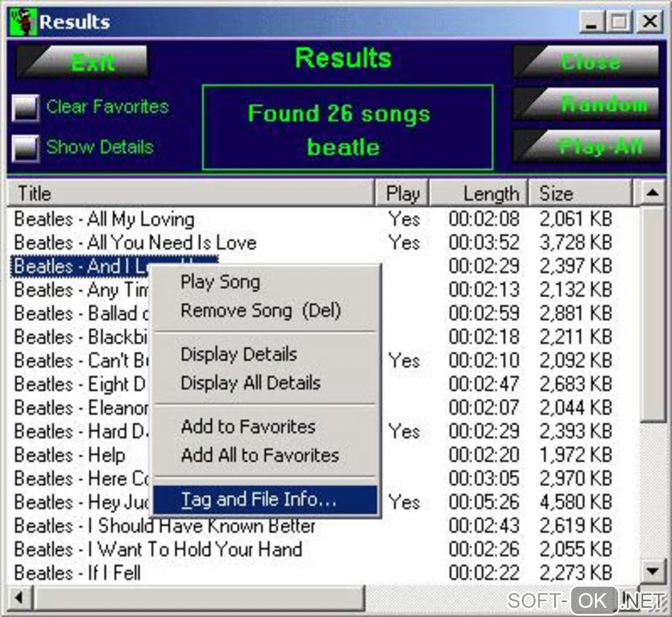
Task: Select Beatles - If I Fell
Action: pyautogui.click(x=77, y=573)
